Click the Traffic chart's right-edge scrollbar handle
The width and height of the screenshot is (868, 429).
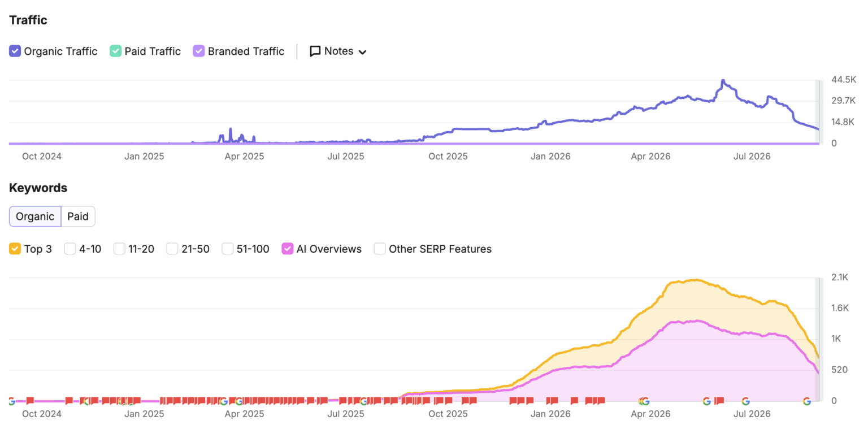pos(819,112)
